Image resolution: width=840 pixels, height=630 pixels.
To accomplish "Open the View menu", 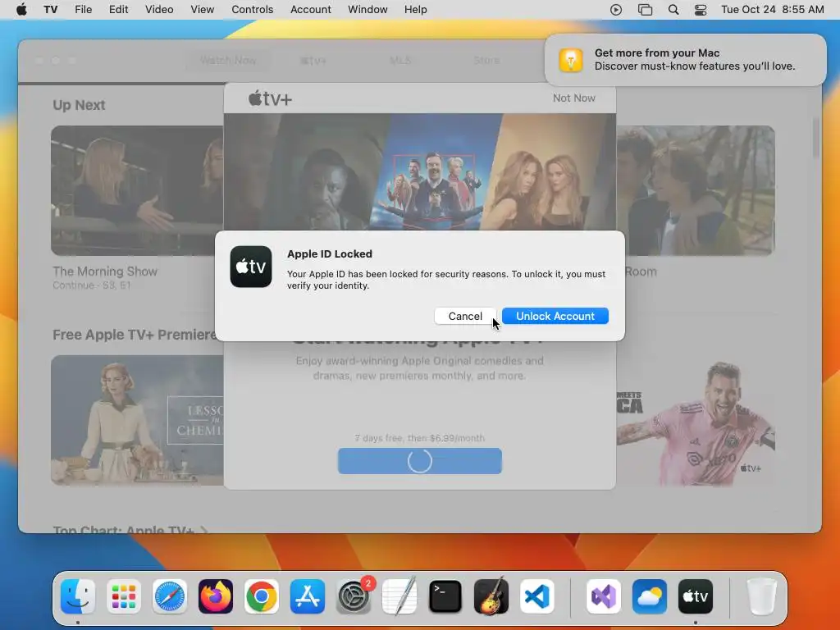I will pyautogui.click(x=202, y=10).
